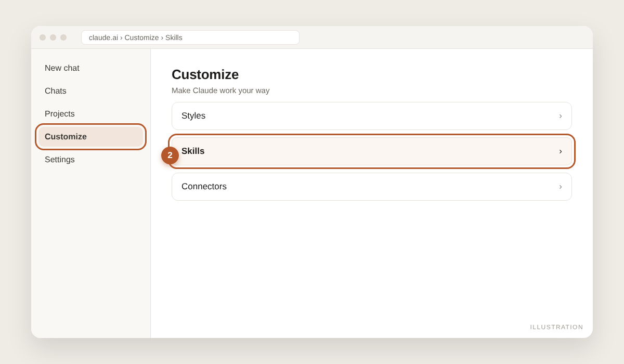Screen dimensions: 624x364
Task: Open the Connectors row
Action: [372, 187]
